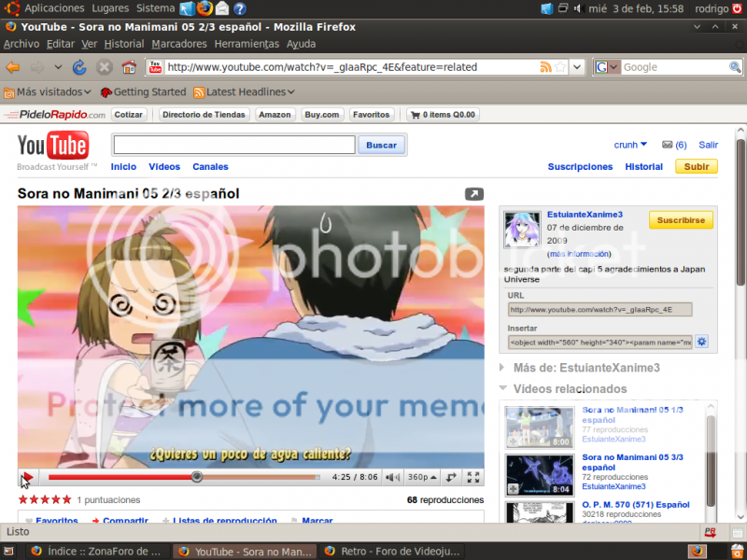Enter fullscreen with the fullscreen icon
747x560 pixels.
(473, 477)
